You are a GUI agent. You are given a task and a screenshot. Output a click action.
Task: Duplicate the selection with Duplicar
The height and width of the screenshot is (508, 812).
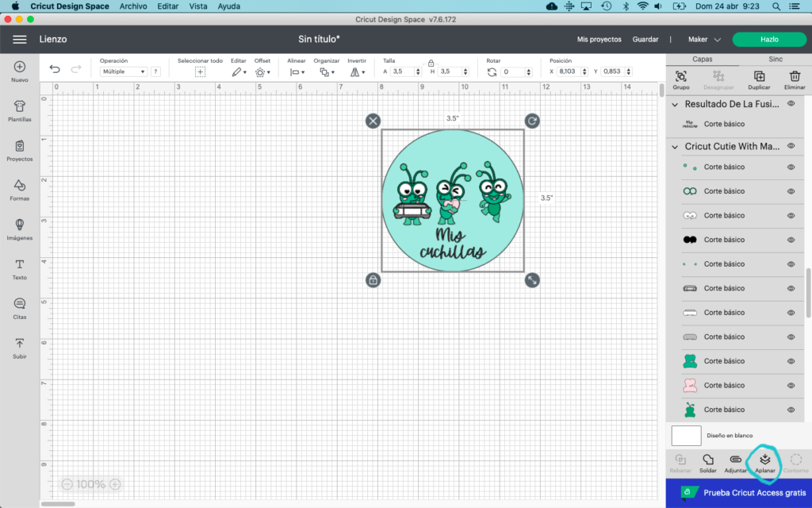tap(759, 80)
